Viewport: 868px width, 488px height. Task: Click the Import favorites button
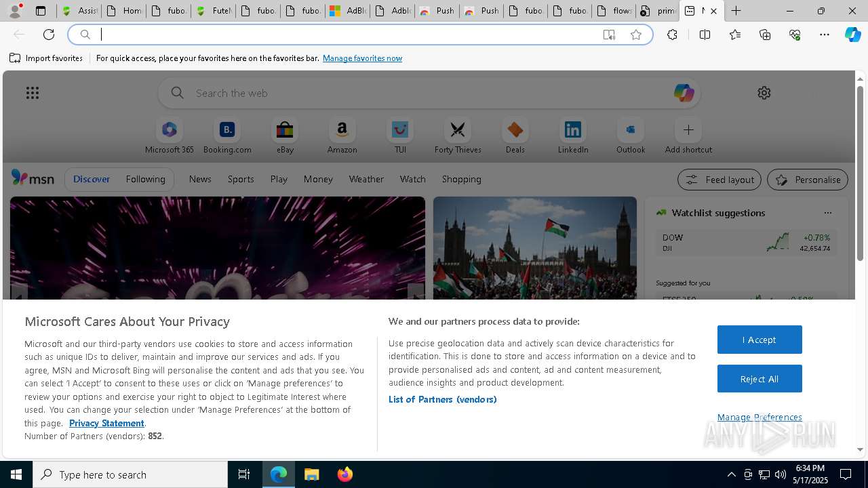(46, 58)
